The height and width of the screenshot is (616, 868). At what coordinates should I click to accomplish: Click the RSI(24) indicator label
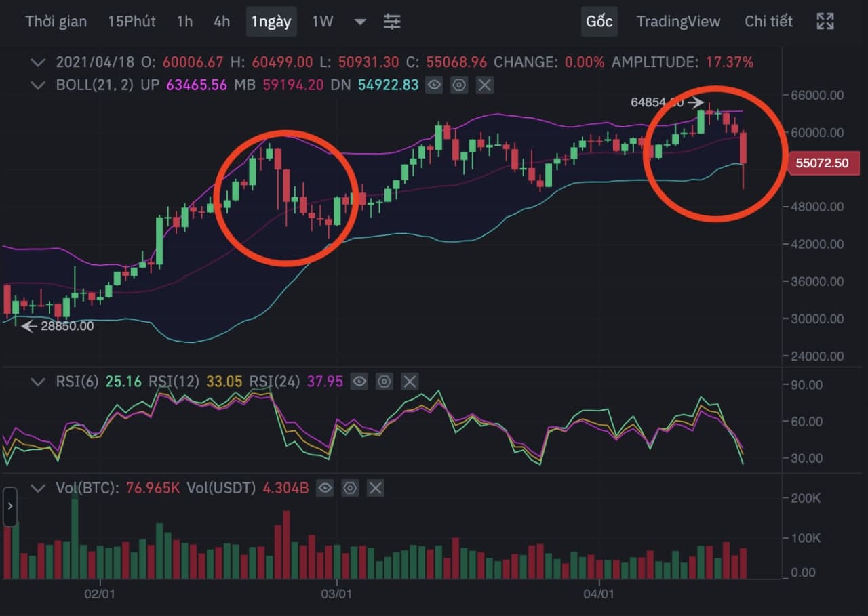click(275, 382)
